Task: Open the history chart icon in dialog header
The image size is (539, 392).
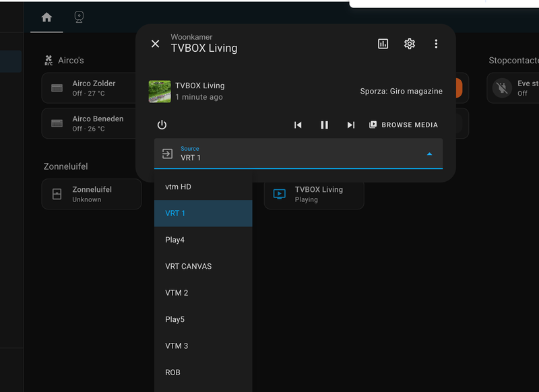Action: [383, 44]
